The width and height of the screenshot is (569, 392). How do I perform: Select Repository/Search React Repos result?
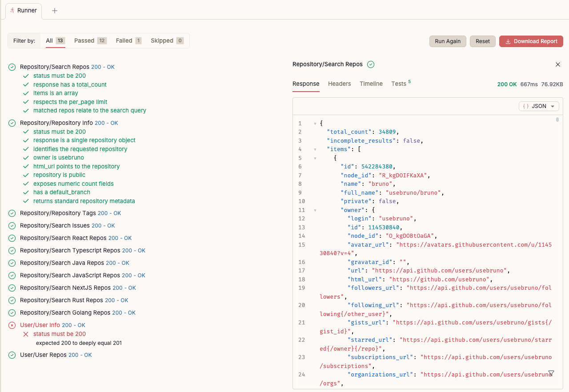point(76,238)
